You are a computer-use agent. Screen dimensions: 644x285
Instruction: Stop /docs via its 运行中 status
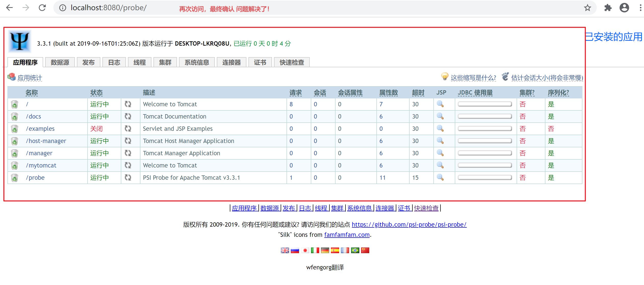click(100, 116)
